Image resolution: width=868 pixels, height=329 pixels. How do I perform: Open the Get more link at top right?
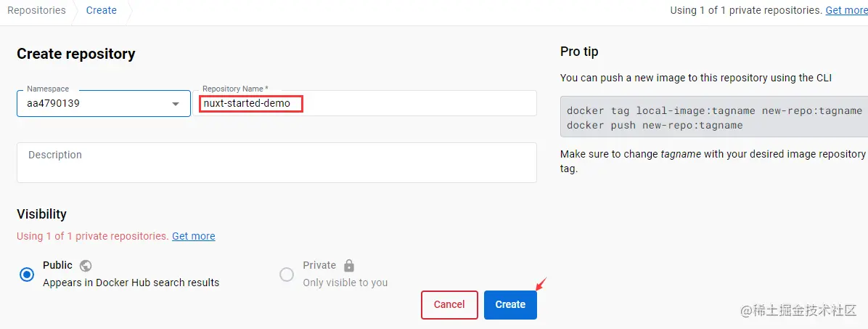tap(846, 10)
